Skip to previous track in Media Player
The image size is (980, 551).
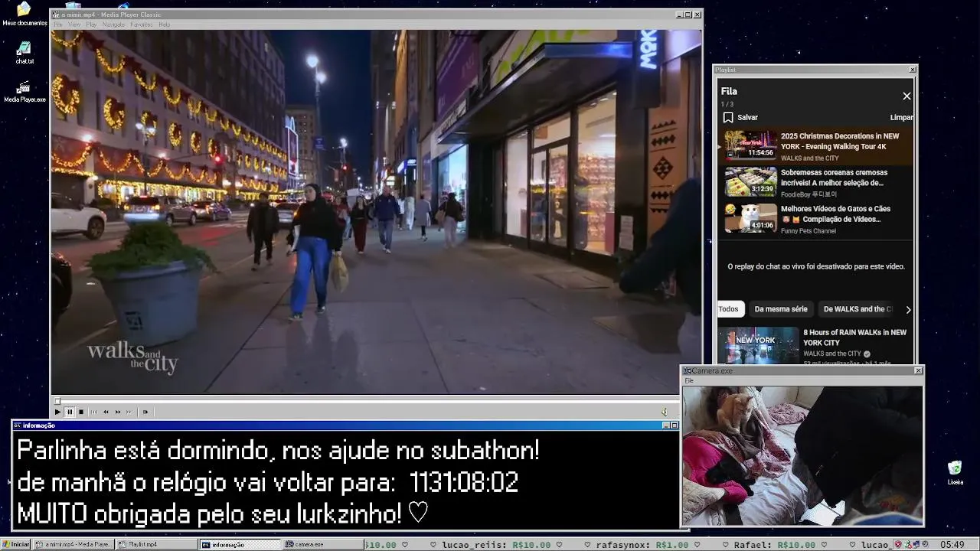tap(94, 412)
